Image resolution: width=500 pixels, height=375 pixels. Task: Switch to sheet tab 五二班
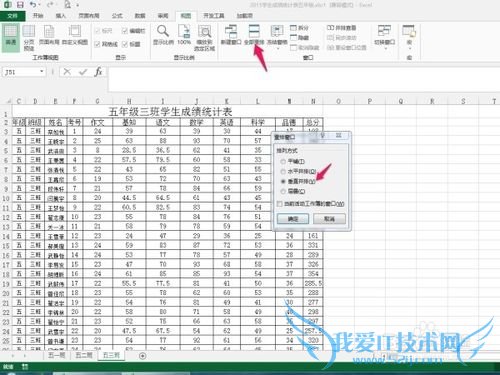84,355
